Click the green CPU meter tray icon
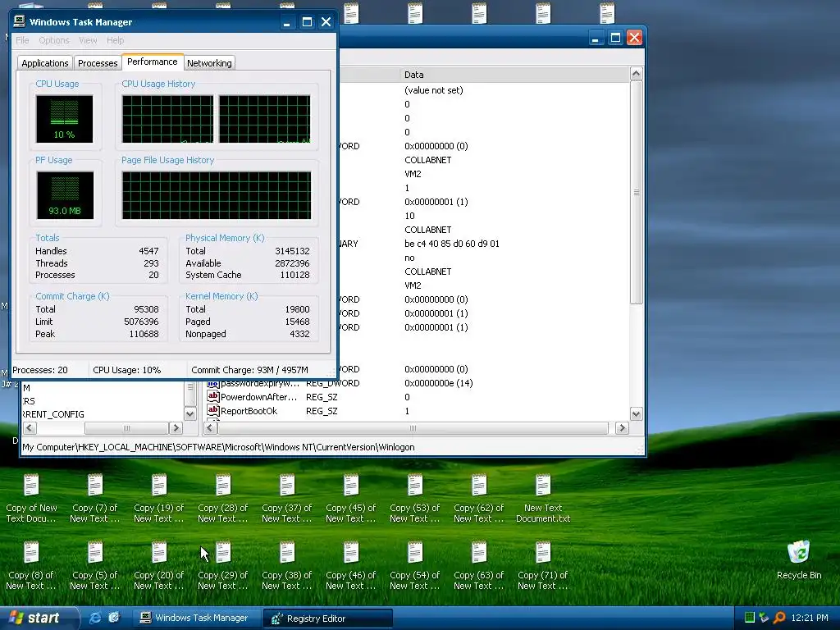840x630 pixels. click(x=750, y=618)
